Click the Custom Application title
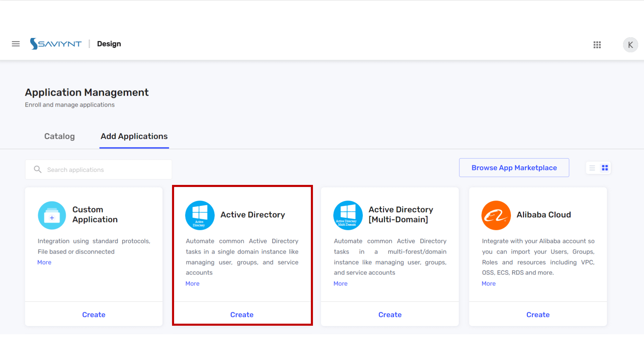This screenshot has height=337, width=644. point(95,215)
